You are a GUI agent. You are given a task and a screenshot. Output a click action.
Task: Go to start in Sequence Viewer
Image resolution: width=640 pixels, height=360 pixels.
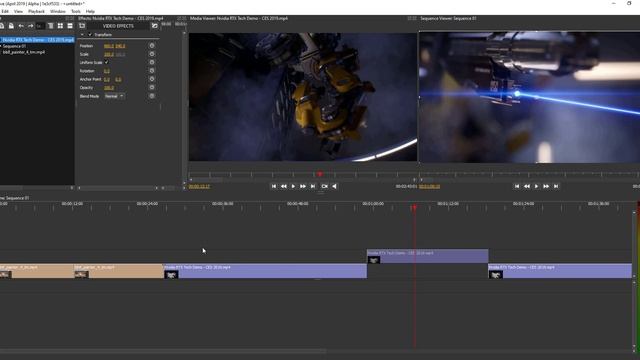(517, 186)
